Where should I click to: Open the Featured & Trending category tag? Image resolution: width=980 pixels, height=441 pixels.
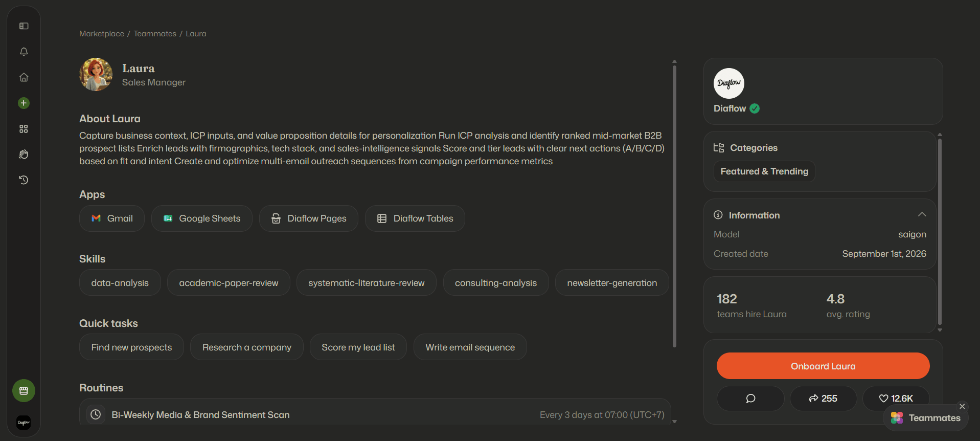coord(764,171)
